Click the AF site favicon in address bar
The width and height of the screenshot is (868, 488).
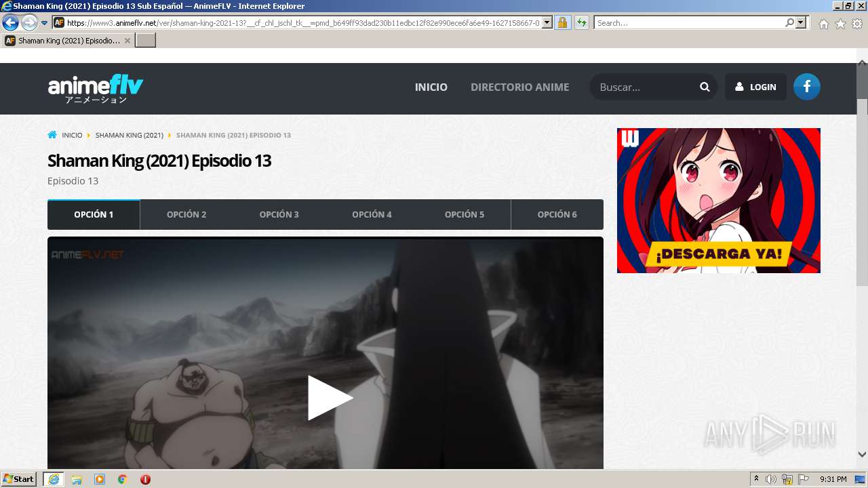59,22
